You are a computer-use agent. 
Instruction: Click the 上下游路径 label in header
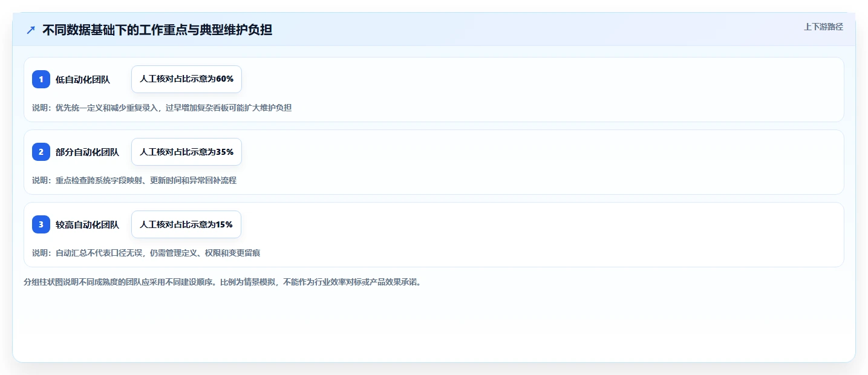coord(823,27)
